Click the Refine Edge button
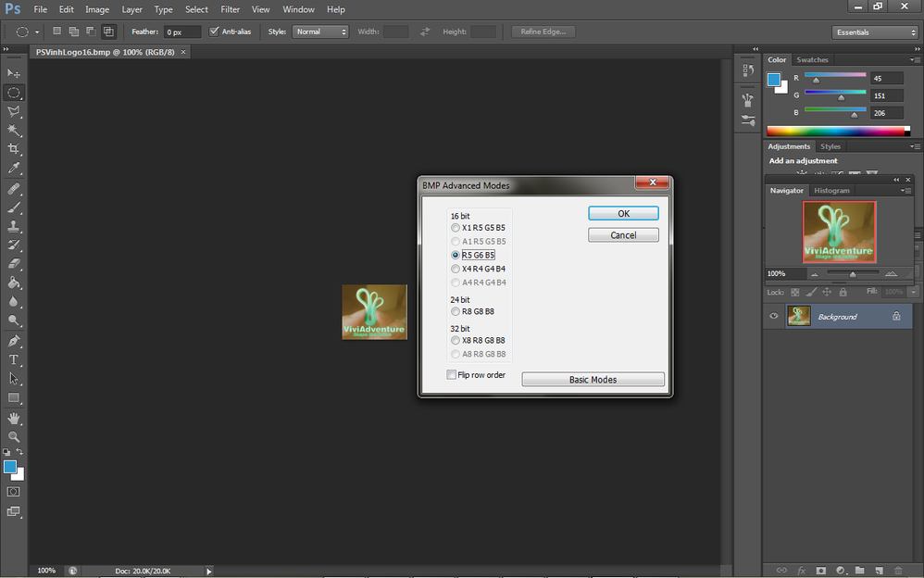The height and width of the screenshot is (578, 924). click(x=543, y=31)
